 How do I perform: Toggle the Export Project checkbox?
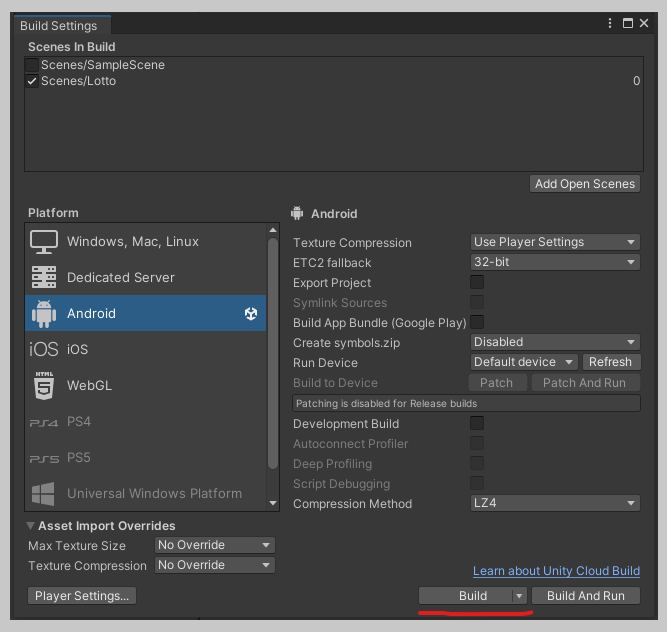(x=477, y=282)
